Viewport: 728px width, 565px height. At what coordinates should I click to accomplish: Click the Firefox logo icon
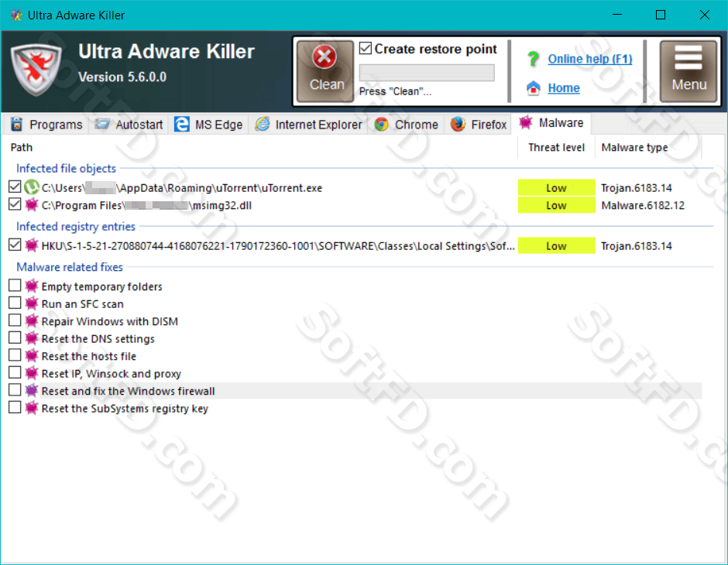[458, 125]
